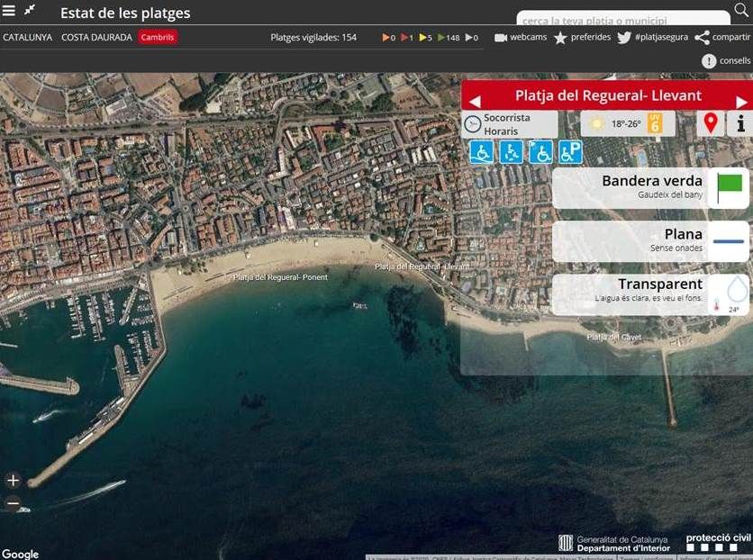Click the Google logo on the map

tap(20, 554)
